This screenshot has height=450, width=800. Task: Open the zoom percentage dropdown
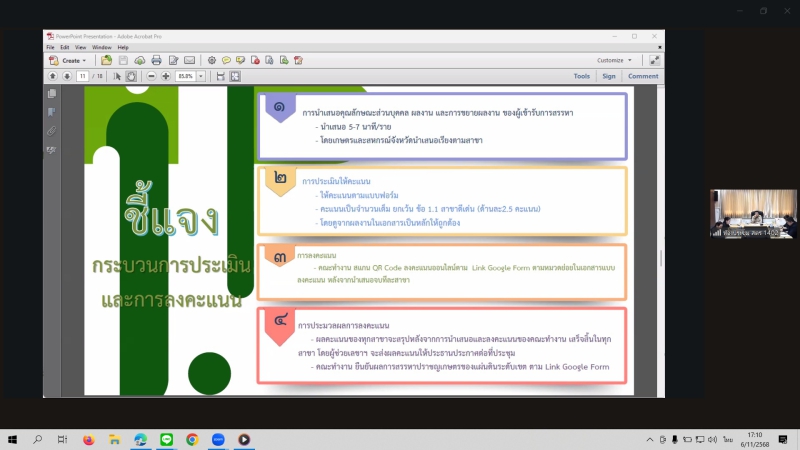[201, 76]
